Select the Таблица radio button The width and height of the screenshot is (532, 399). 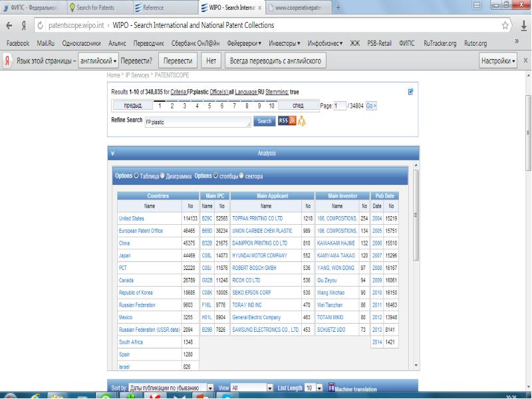click(136, 176)
